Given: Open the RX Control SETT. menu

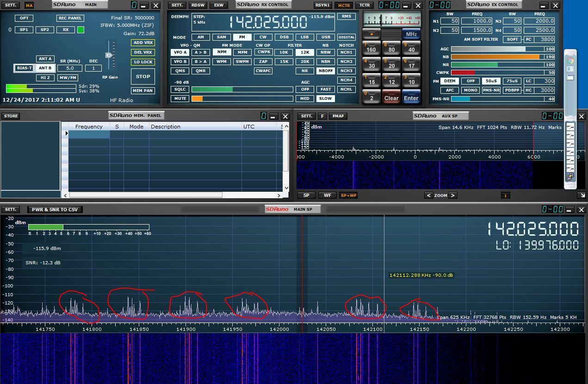Looking at the screenshot, I should click(177, 6).
